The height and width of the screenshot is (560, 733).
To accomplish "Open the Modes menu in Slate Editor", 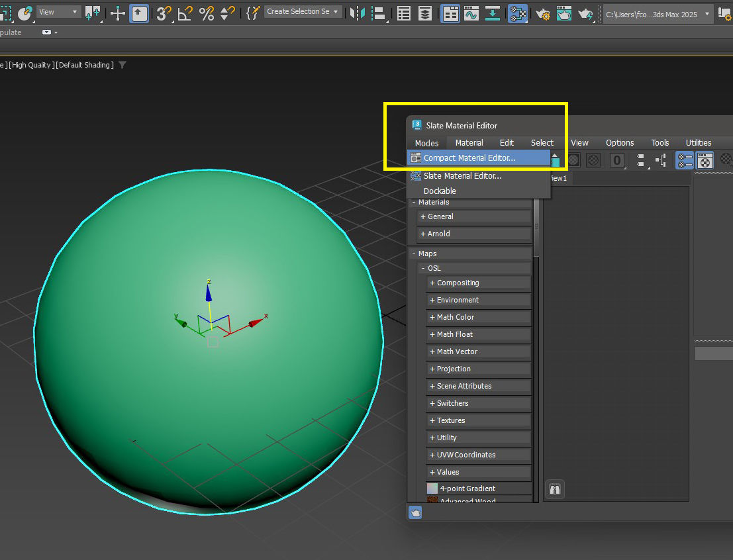I will pos(426,143).
